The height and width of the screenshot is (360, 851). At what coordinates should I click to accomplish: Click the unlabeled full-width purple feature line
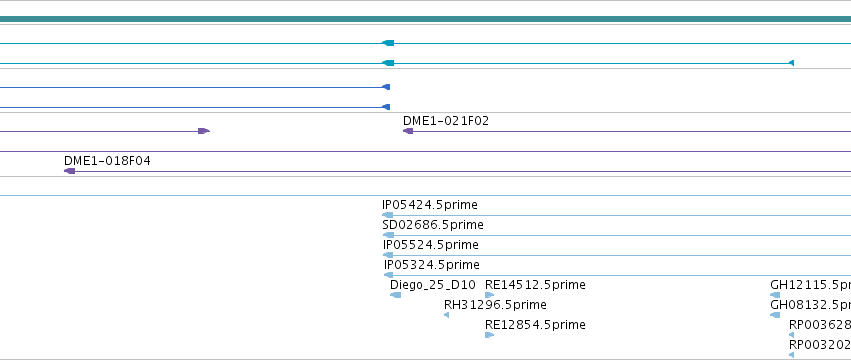pyautogui.click(x=426, y=151)
